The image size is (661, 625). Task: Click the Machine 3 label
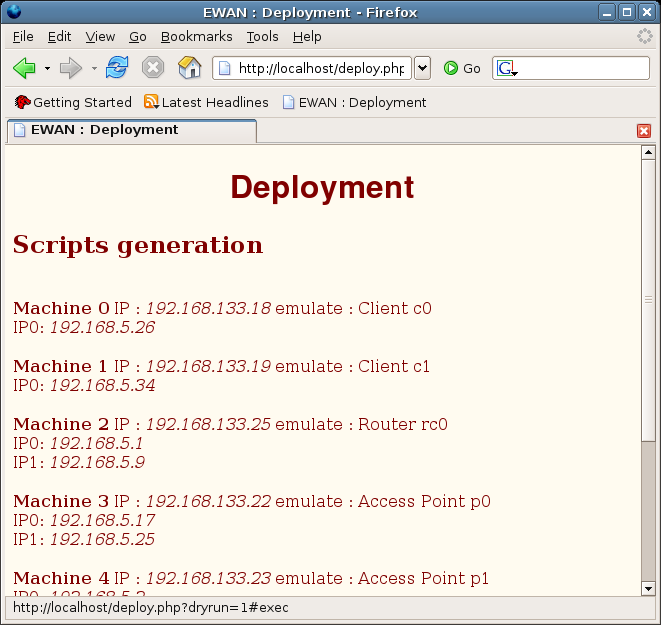click(61, 501)
